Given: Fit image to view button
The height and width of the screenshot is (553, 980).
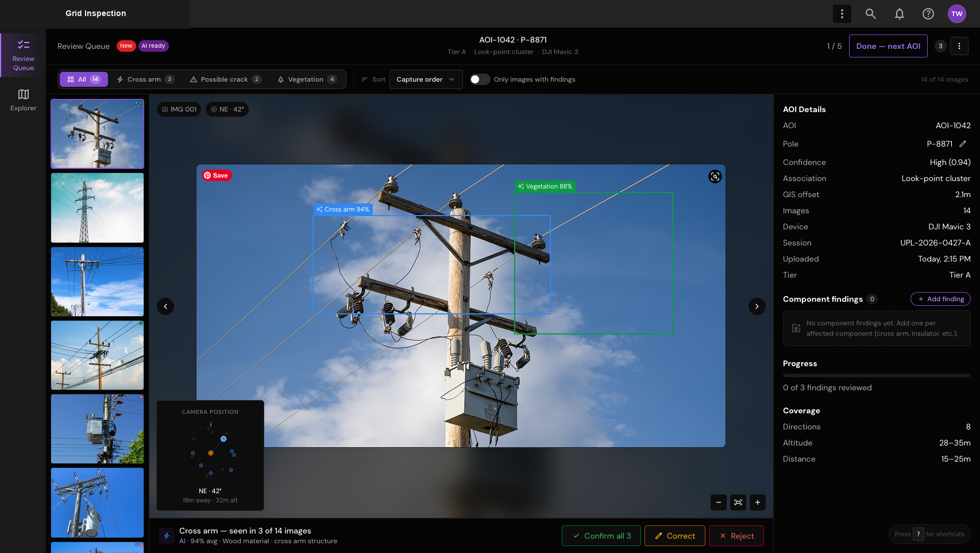Looking at the screenshot, I should point(738,502).
